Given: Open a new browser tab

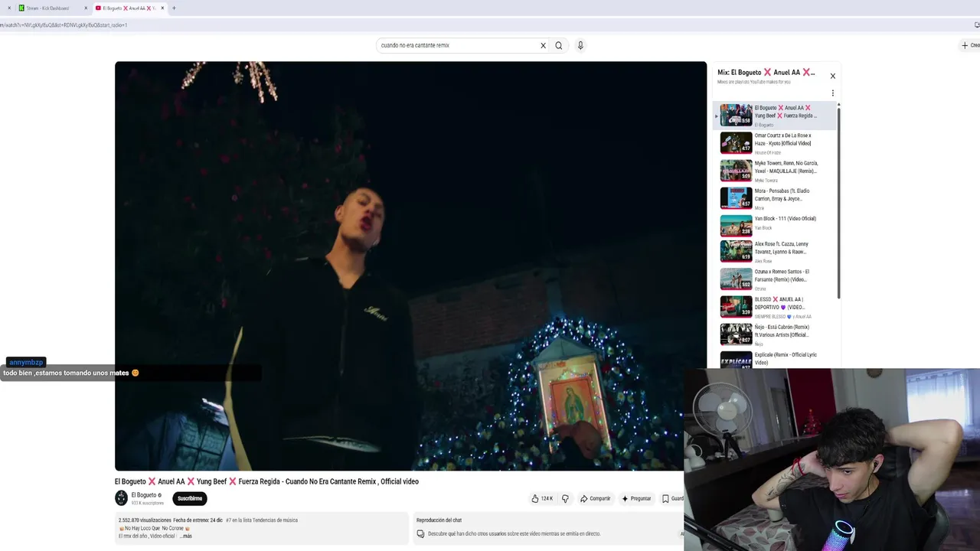Looking at the screenshot, I should pos(174,8).
